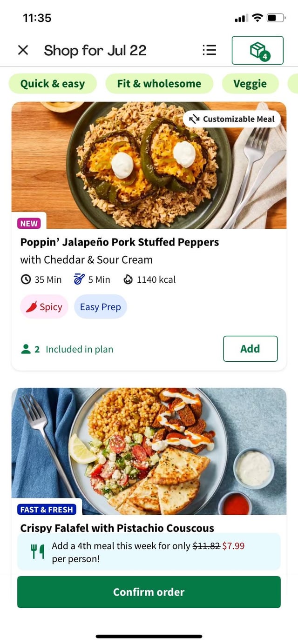Tap the whisk prep time icon
The height and width of the screenshot is (644, 298).
pyautogui.click(x=79, y=279)
